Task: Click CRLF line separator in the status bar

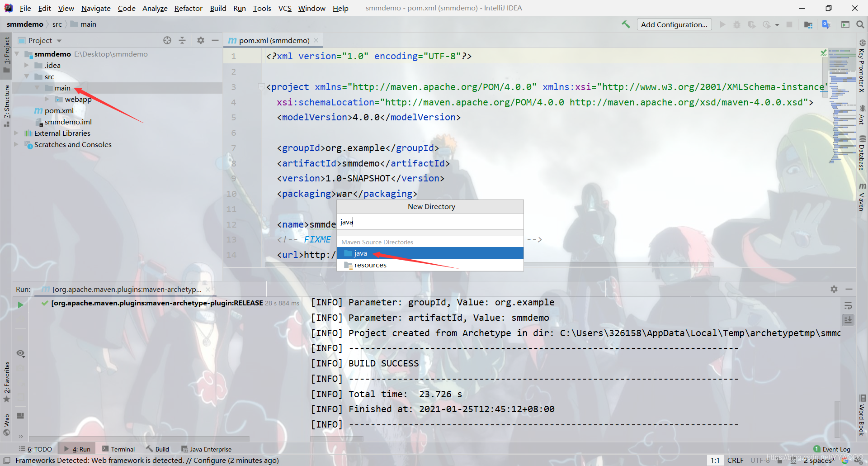Action: click(735, 461)
